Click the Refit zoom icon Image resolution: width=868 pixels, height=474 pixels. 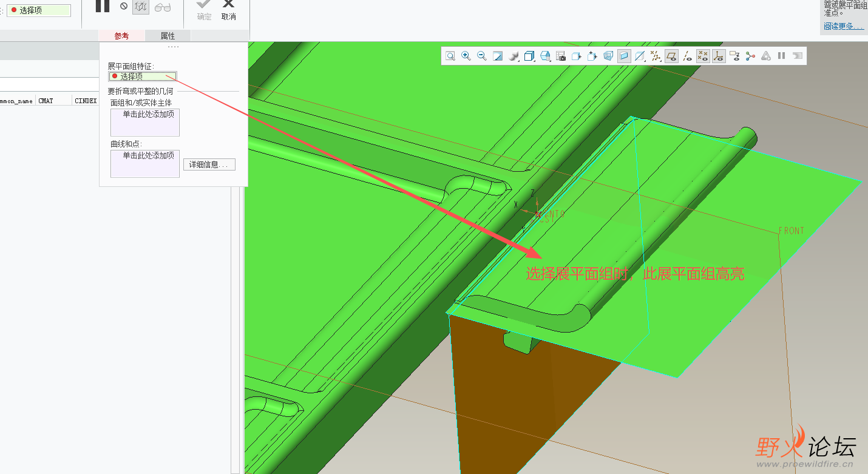[x=450, y=56]
